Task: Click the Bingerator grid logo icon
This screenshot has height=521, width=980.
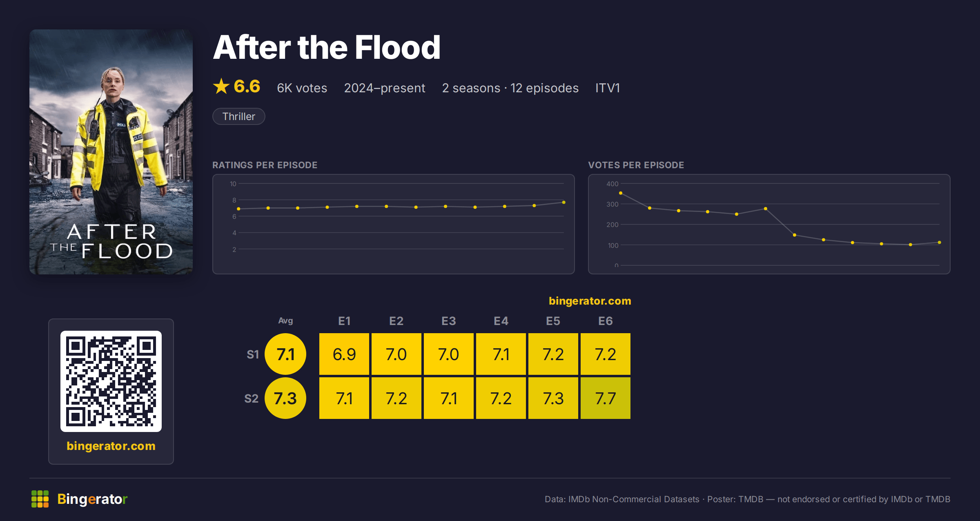Action: click(40, 499)
